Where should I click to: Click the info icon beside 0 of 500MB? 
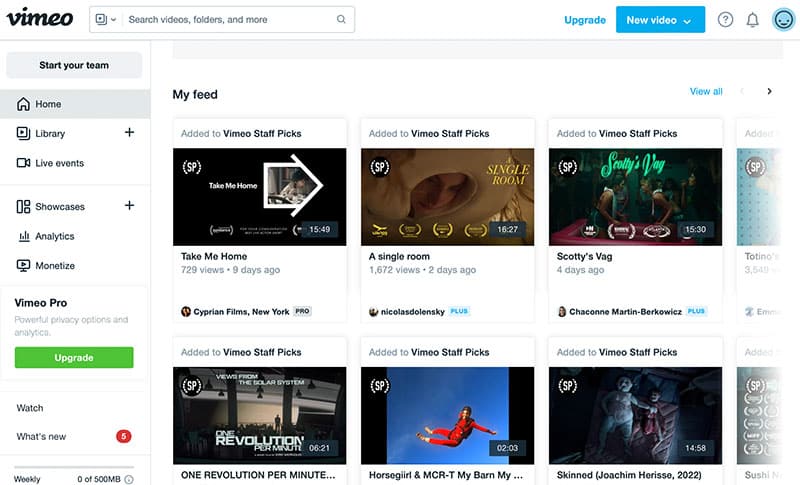[x=129, y=479]
